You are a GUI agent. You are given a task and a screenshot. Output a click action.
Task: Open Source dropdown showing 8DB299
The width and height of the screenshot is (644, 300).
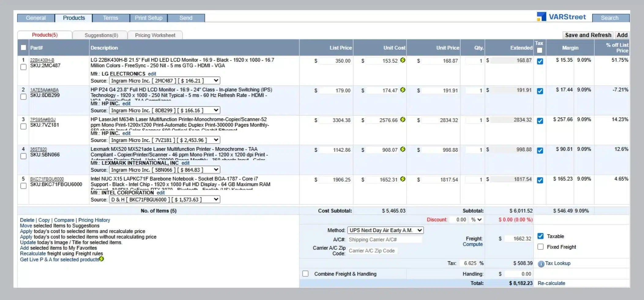click(x=164, y=110)
